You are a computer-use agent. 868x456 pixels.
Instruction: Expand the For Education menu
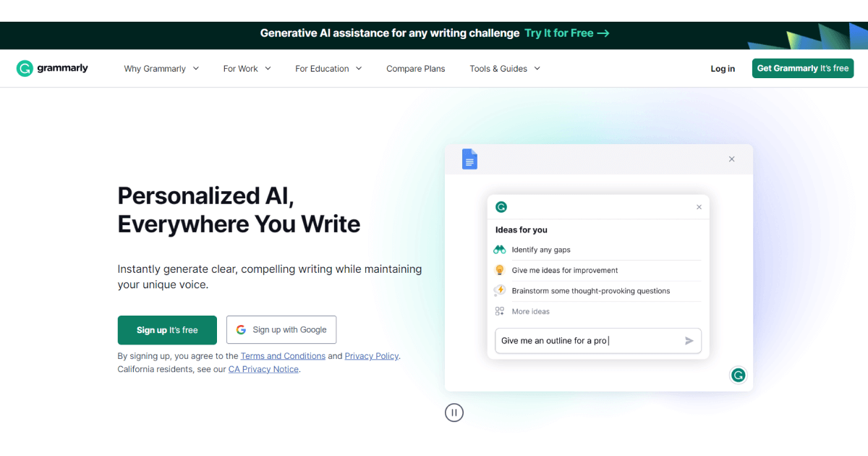click(x=328, y=69)
